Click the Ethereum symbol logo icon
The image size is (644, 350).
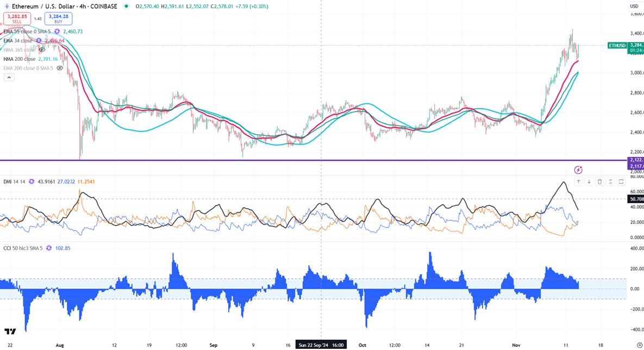7,7
